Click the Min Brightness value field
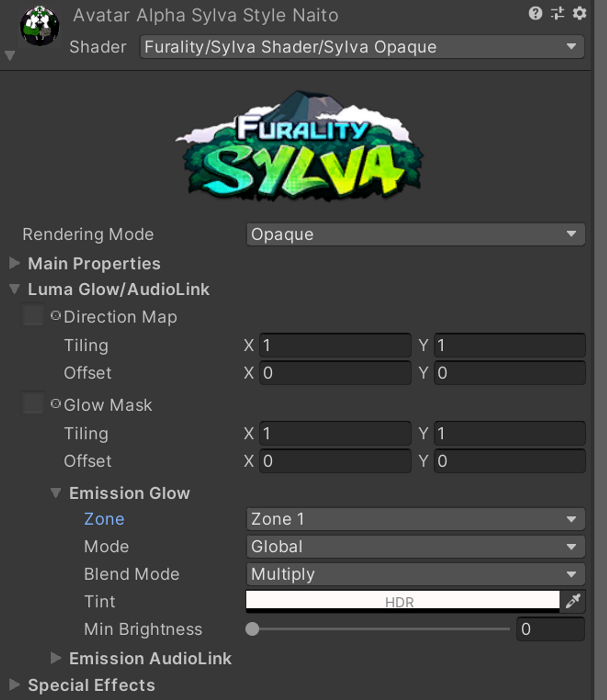 click(550, 629)
